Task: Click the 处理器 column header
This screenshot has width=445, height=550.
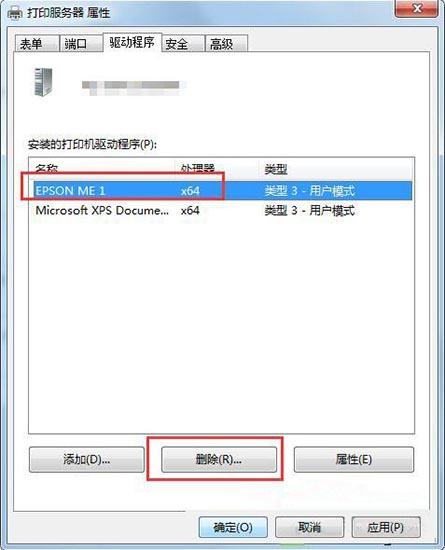Action: 217,169
